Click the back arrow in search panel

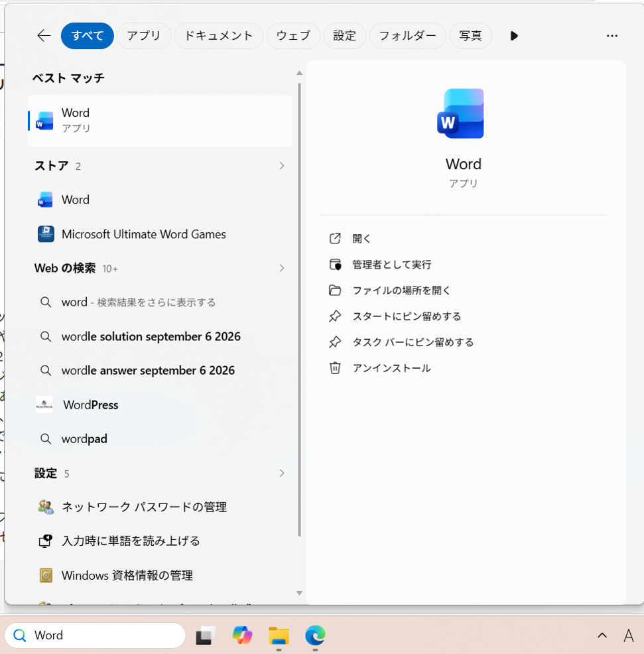(44, 36)
